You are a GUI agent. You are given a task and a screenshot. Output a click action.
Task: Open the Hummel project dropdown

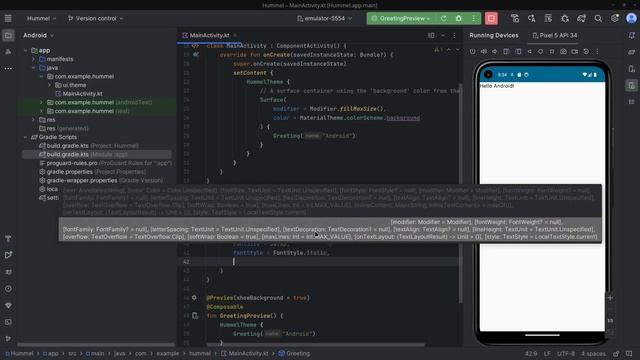pyautogui.click(x=41, y=18)
